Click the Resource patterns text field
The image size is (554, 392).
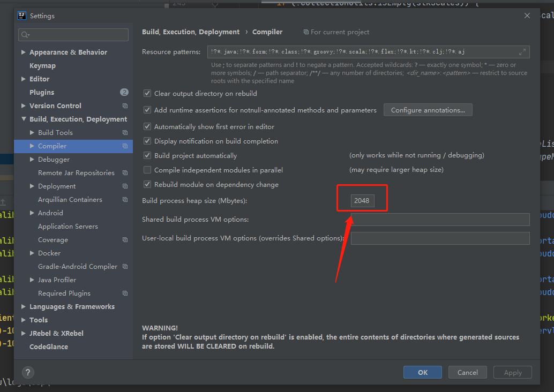[x=369, y=52]
